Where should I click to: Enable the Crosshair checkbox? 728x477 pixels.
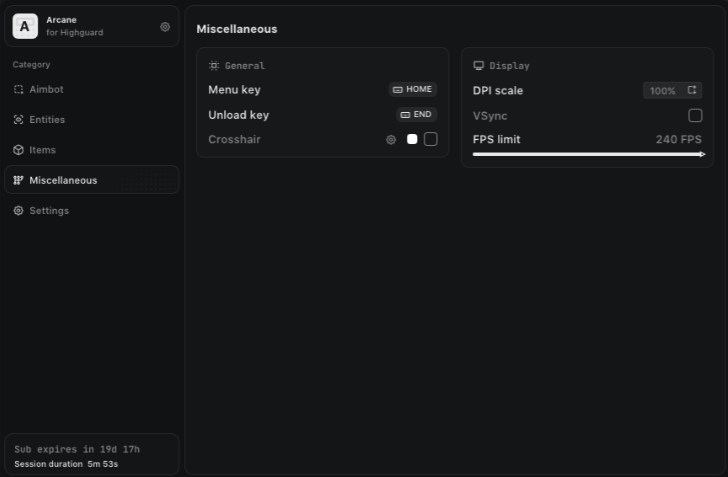click(430, 139)
